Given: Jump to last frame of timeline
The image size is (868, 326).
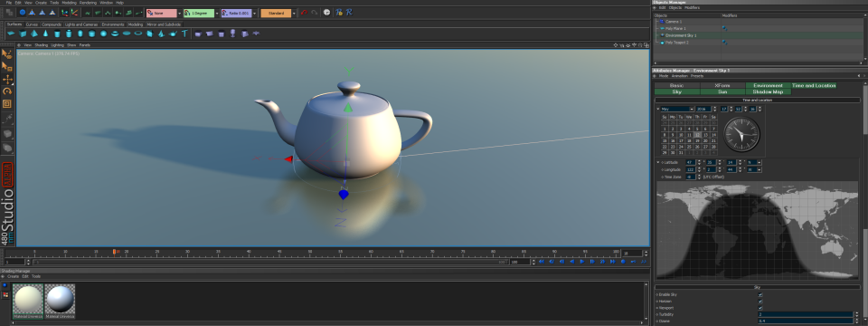Looking at the screenshot, I should tap(613, 262).
